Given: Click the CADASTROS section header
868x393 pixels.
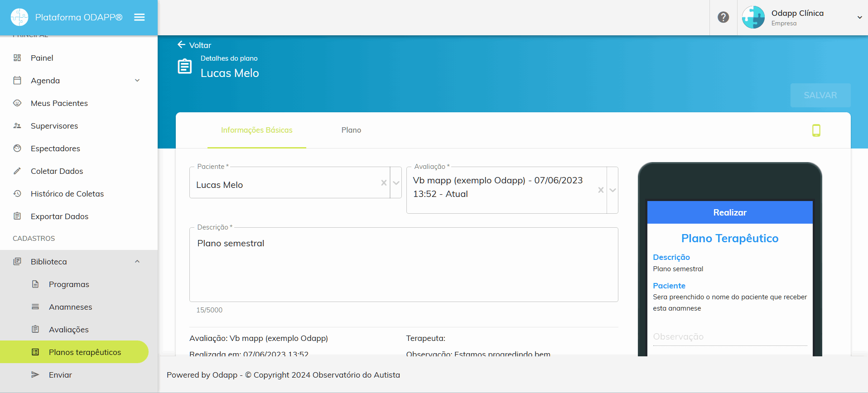Looking at the screenshot, I should point(34,239).
